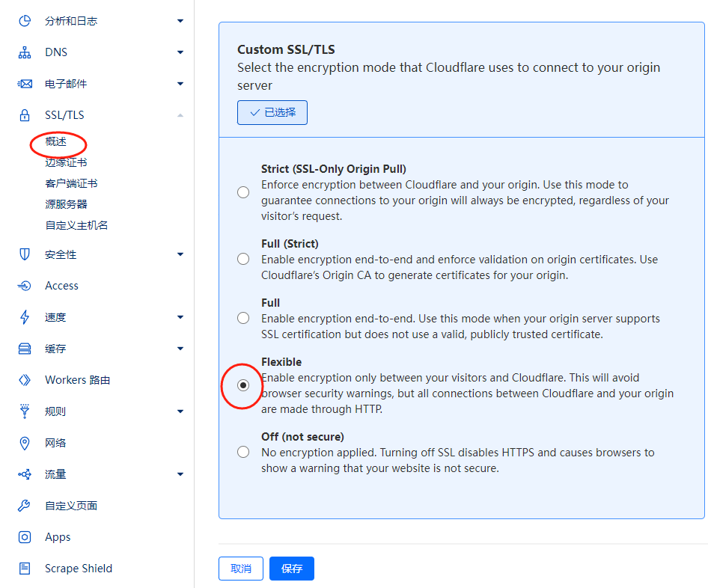The height and width of the screenshot is (588, 708).
Task: Click the analytics pie chart icon
Action: (25, 21)
